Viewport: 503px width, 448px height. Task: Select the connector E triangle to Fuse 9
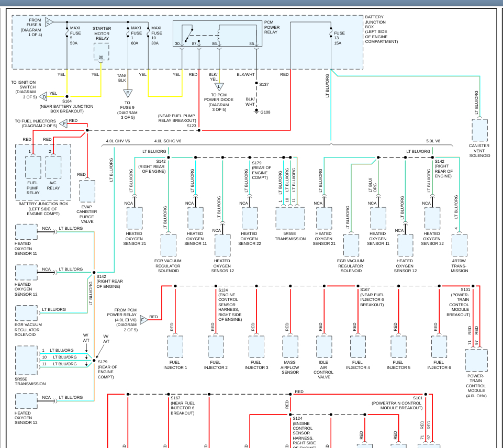[127, 93]
